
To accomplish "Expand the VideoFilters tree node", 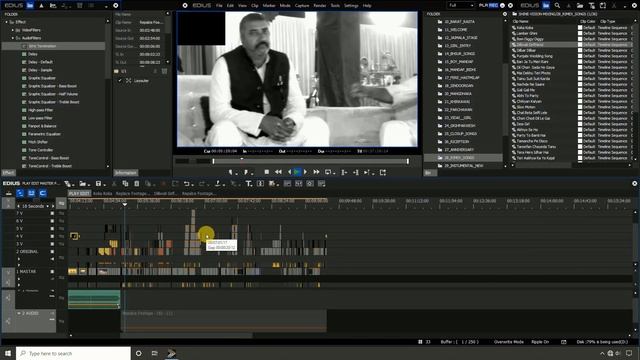I will pyautogui.click(x=13, y=30).
